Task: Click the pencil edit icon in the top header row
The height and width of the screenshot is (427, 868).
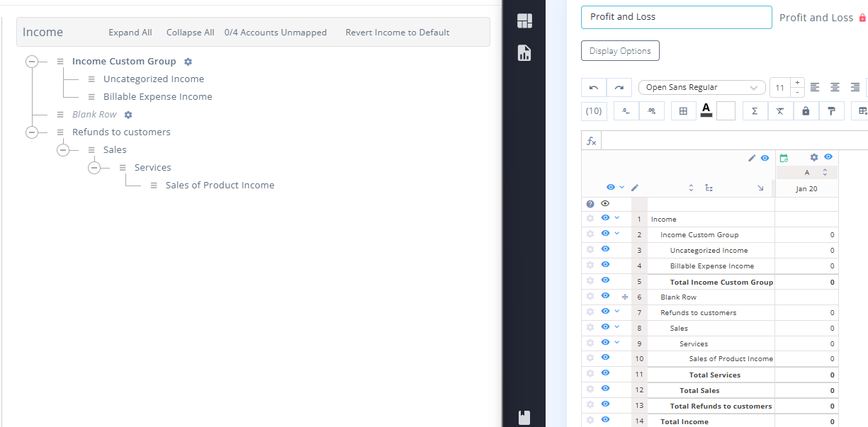Action: point(752,158)
